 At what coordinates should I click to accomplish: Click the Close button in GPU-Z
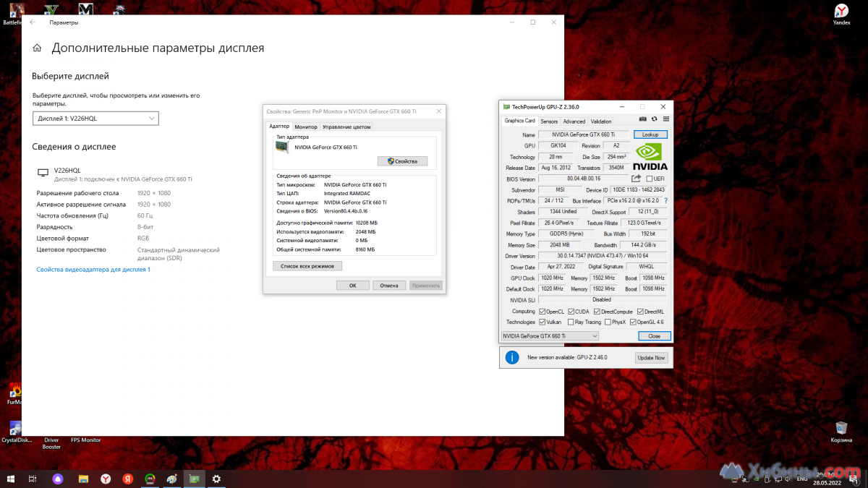click(x=655, y=336)
